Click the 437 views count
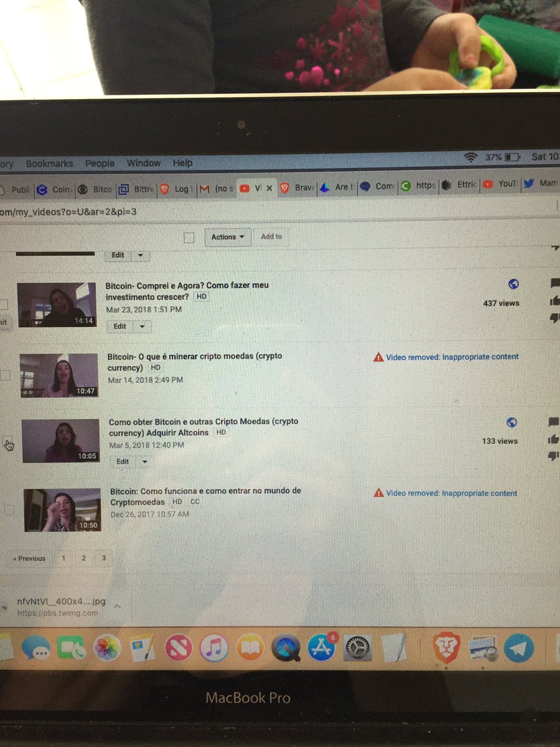Screen dimensions: 560x747 [501, 303]
